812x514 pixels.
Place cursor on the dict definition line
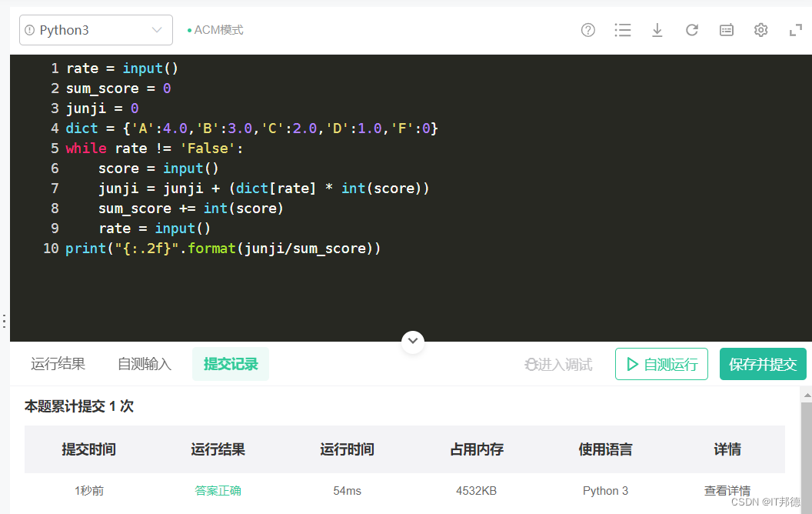251,128
